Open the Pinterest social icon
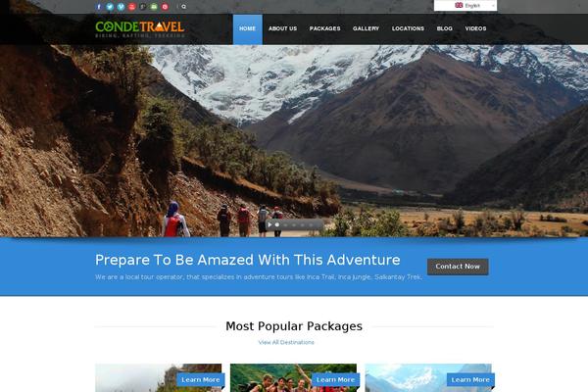 [165, 7]
